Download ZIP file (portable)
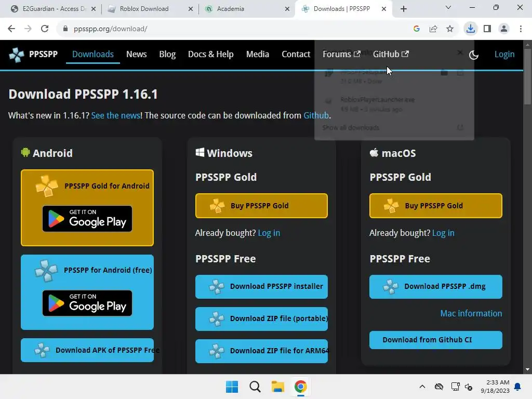The image size is (532, 399). click(262, 319)
